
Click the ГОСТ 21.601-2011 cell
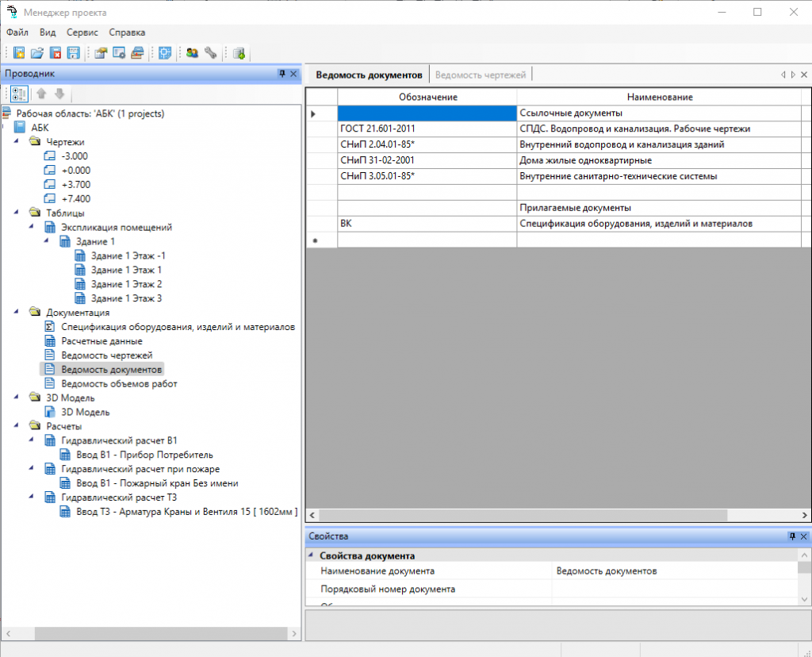[427, 129]
